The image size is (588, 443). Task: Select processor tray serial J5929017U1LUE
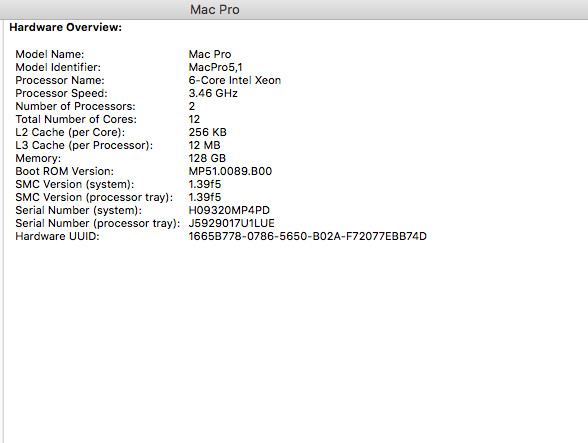(231, 224)
